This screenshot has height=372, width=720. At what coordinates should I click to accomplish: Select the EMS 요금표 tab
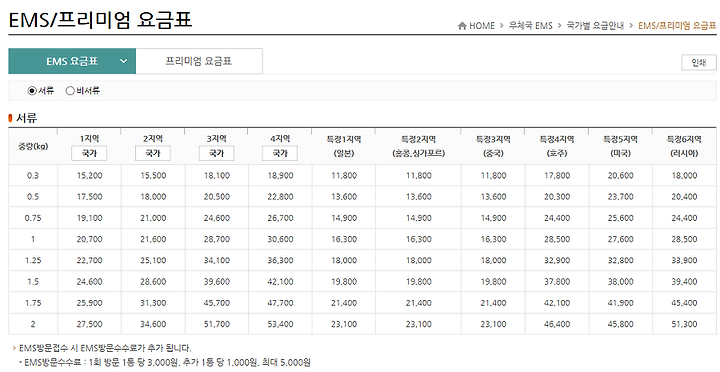[72, 61]
